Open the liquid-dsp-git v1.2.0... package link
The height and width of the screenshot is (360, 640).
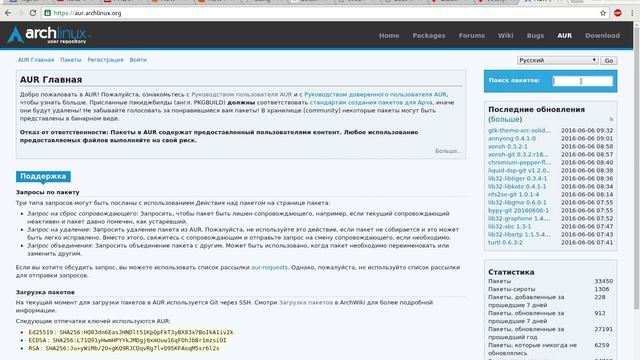[519, 170]
